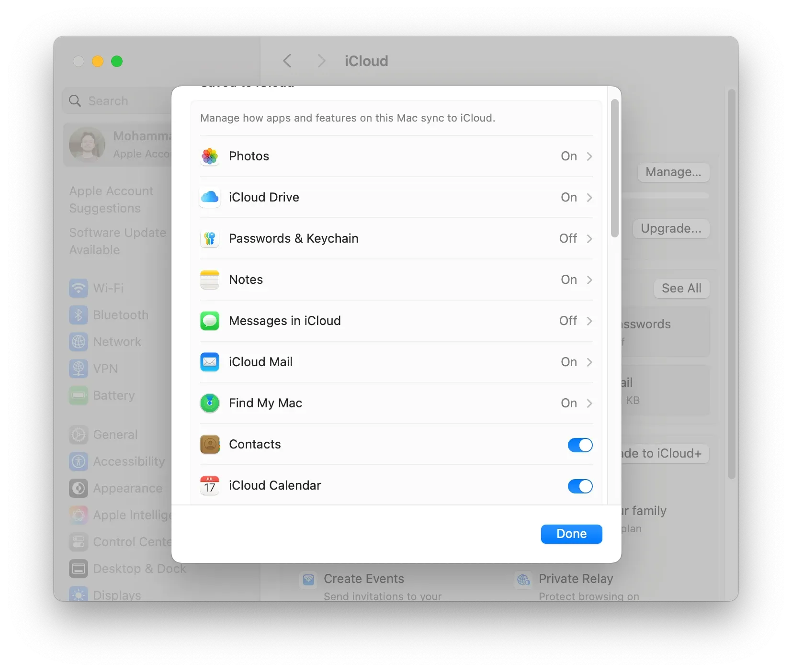Screen dimensions: 792x672
Task: Select the Notes row label
Action: click(246, 280)
